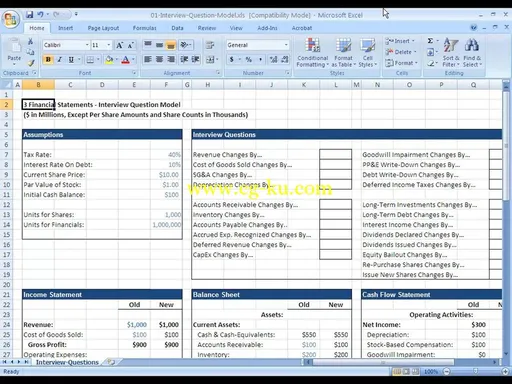Decrease the font size

[x=130, y=45]
